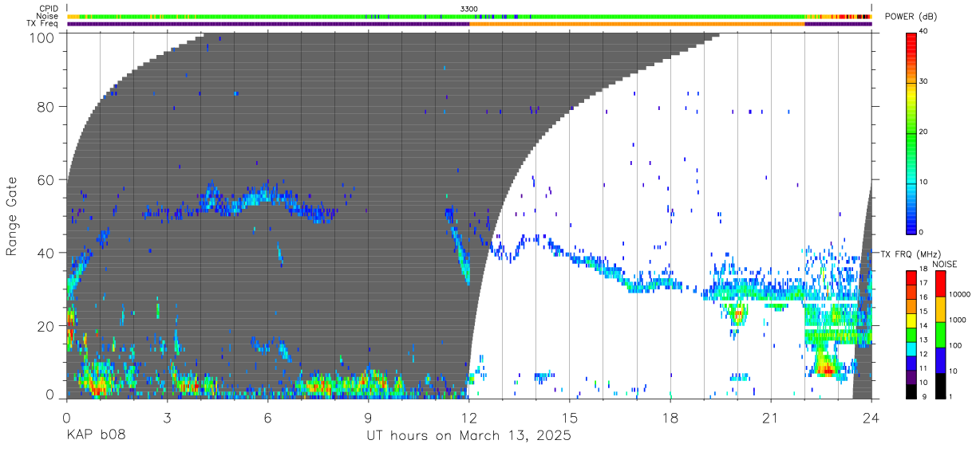Click the x-axis tick label '6'
980x452 pixels.
tap(267, 417)
